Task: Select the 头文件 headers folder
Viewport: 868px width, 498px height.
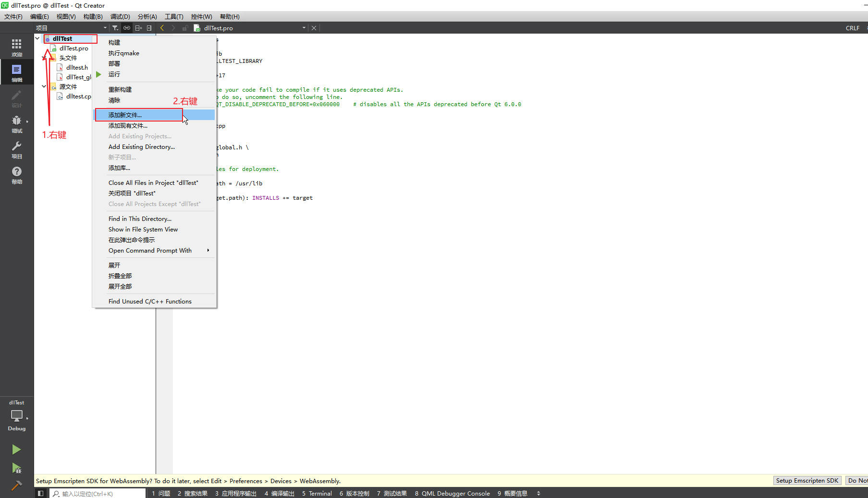Action: 68,58
